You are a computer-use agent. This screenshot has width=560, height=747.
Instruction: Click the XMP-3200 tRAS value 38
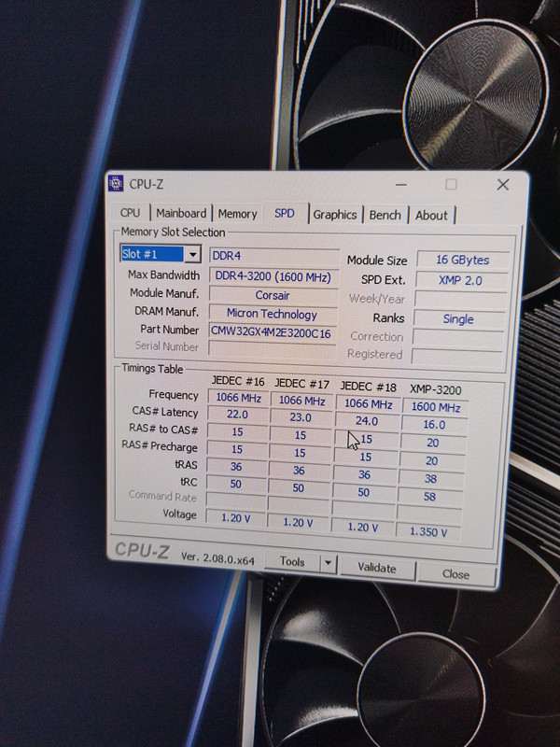[430, 479]
